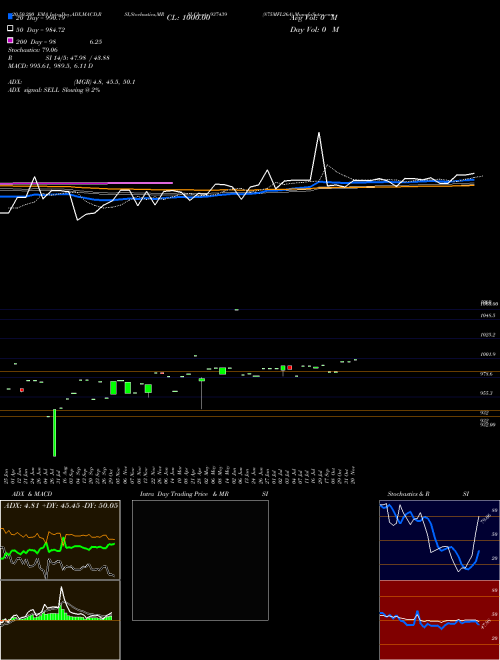This screenshot has height=660, width=500.
Task: Open the empty Intra Day Trading Price panel
Action: coord(200,560)
